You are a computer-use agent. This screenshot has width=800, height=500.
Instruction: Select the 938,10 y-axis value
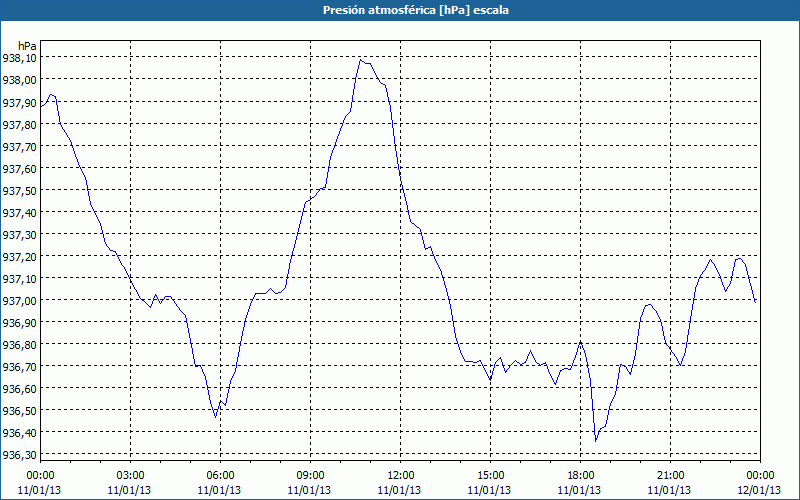coord(19,58)
